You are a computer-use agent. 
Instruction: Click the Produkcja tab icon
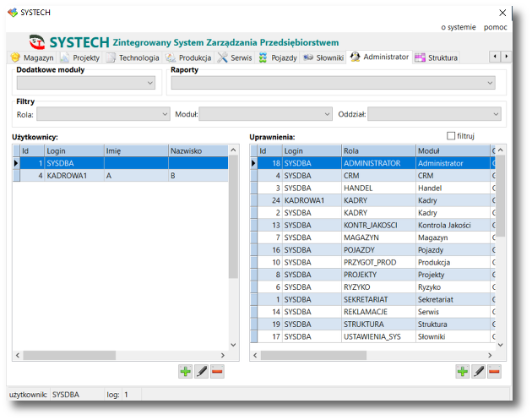(171, 57)
